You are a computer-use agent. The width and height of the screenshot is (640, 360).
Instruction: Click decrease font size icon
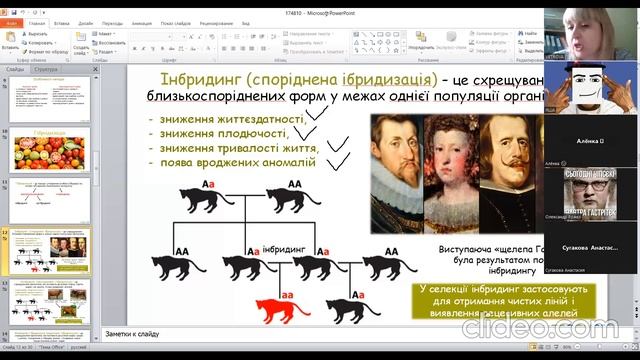[x=200, y=37]
